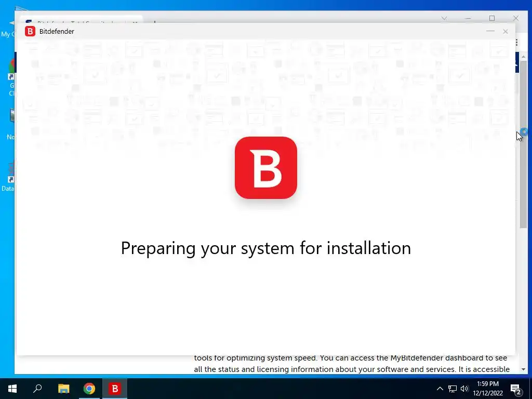The width and height of the screenshot is (532, 399).
Task: Open the notification center icon
Action: click(x=516, y=389)
